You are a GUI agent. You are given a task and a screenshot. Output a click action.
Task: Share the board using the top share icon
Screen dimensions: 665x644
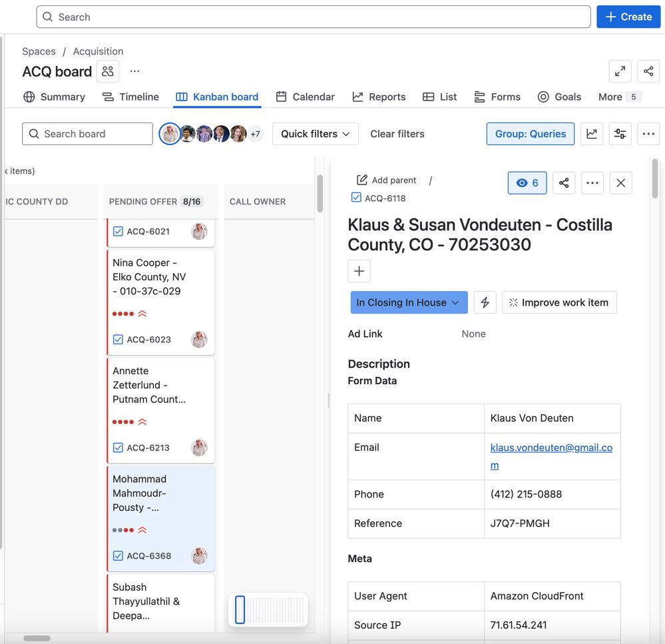tap(648, 71)
